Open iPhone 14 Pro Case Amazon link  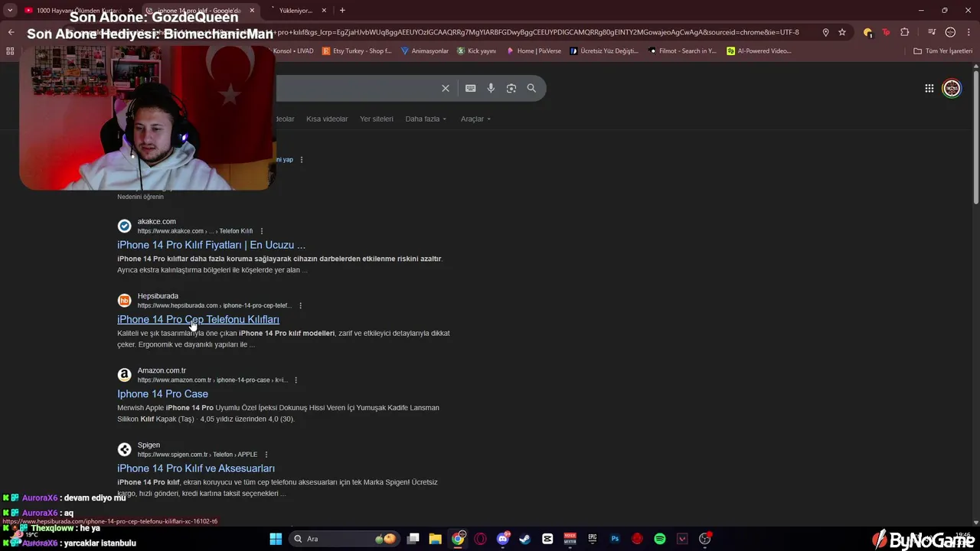click(162, 393)
